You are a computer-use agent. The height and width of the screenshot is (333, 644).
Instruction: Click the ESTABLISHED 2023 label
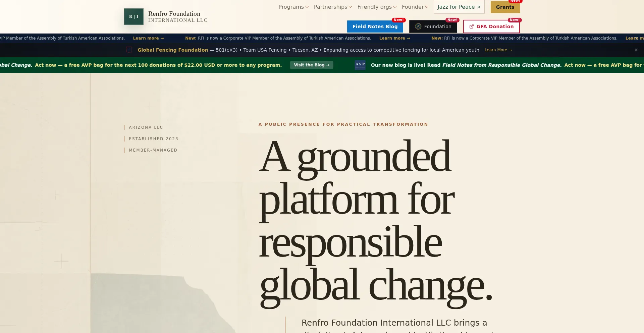154,139
